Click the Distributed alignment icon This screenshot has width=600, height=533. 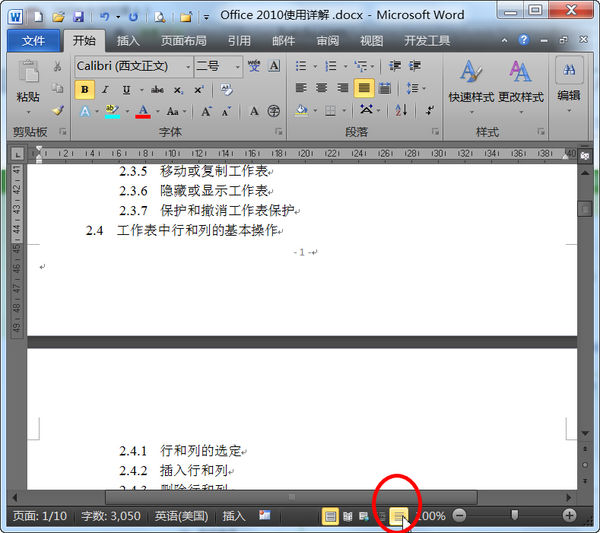[384, 88]
